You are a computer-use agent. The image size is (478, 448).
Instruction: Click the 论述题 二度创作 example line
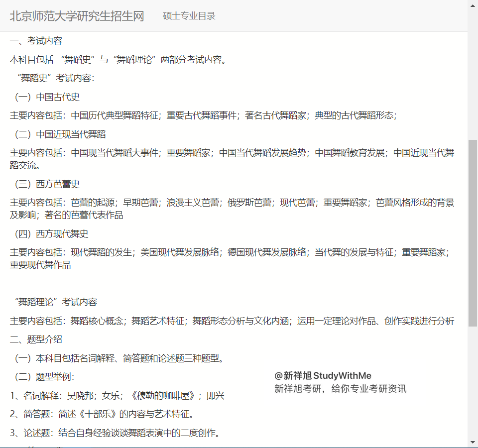coord(115,433)
